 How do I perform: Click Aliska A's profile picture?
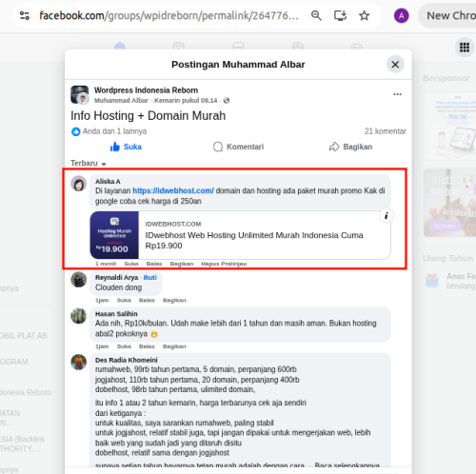pyautogui.click(x=79, y=184)
